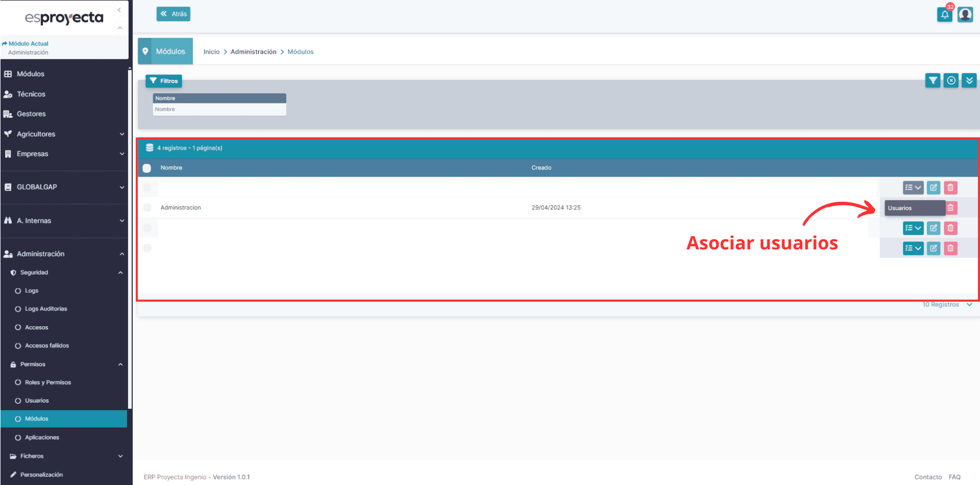Image resolution: width=980 pixels, height=485 pixels.
Task: Open the notifications bell icon
Action: pos(944,15)
